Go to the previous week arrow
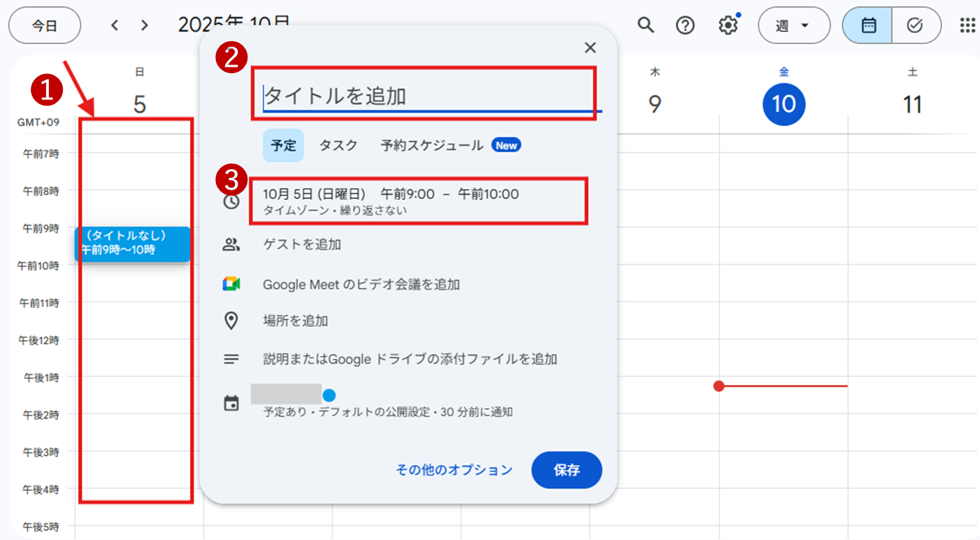Image resolution: width=980 pixels, height=540 pixels. 115,25
